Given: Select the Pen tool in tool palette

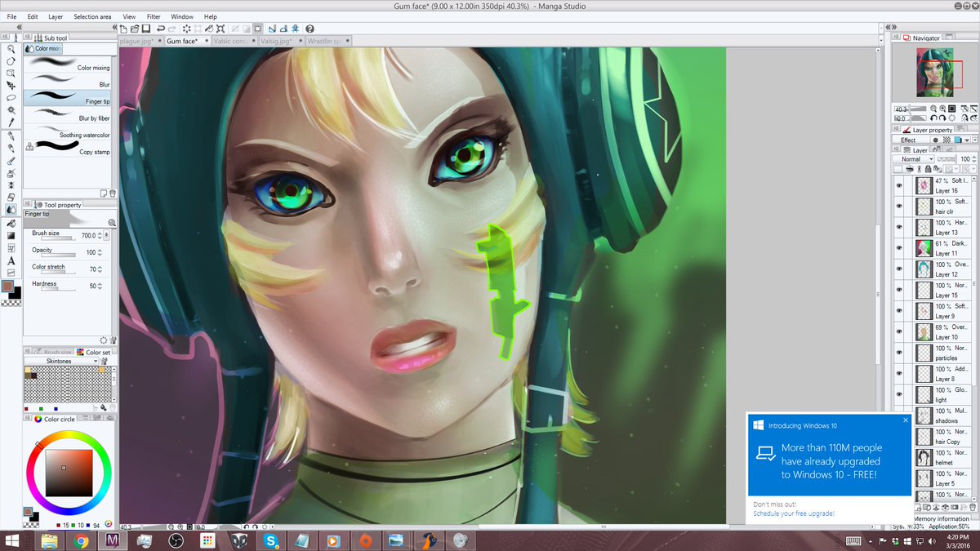Looking at the screenshot, I should tap(11, 136).
